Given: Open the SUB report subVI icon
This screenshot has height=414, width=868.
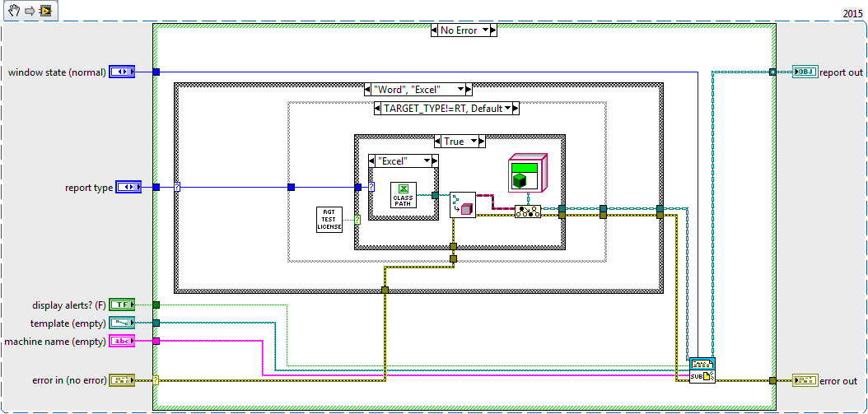Looking at the screenshot, I should (x=702, y=370).
